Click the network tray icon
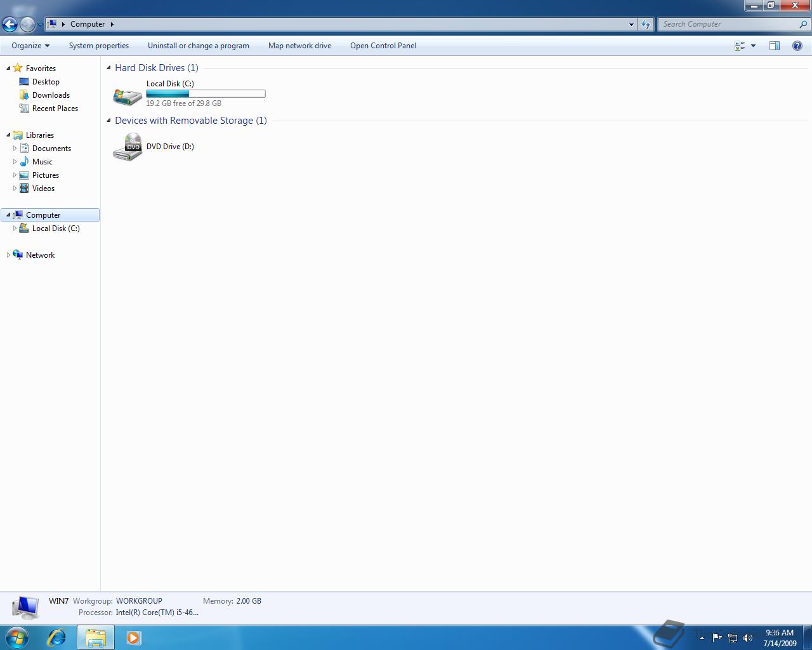Image resolution: width=812 pixels, height=650 pixels. click(733, 638)
